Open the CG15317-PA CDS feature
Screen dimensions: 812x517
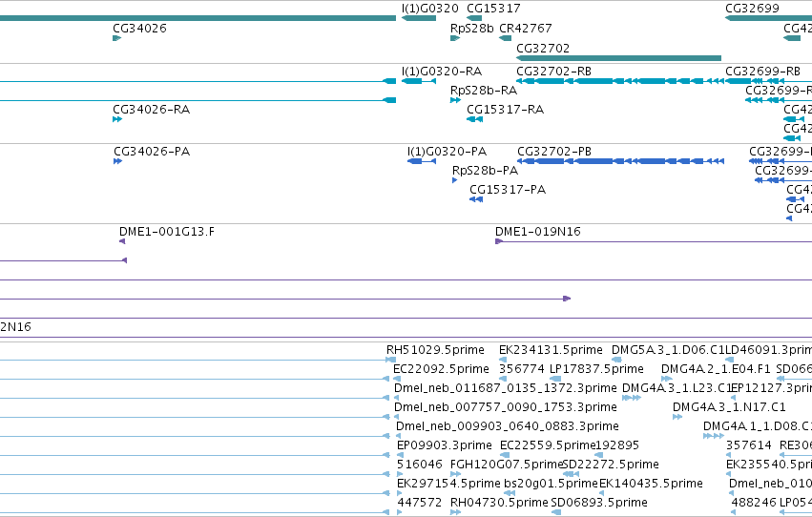(x=476, y=199)
